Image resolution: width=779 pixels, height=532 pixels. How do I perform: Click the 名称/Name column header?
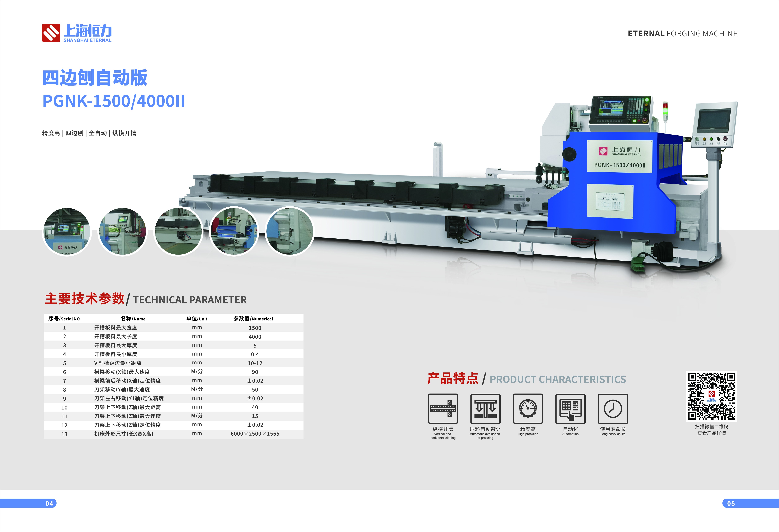(x=133, y=319)
